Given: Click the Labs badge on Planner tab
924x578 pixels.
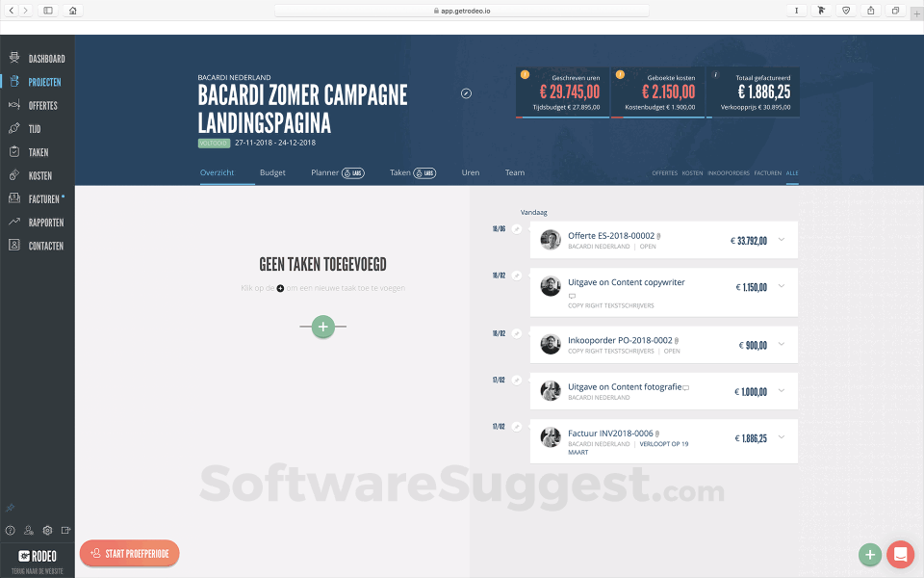Looking at the screenshot, I should point(353,172).
